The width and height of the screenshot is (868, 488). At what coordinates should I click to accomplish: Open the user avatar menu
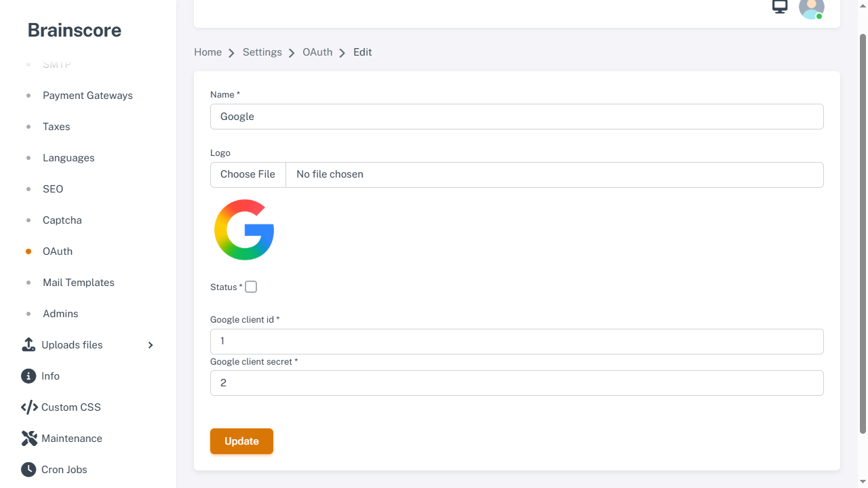tap(812, 8)
